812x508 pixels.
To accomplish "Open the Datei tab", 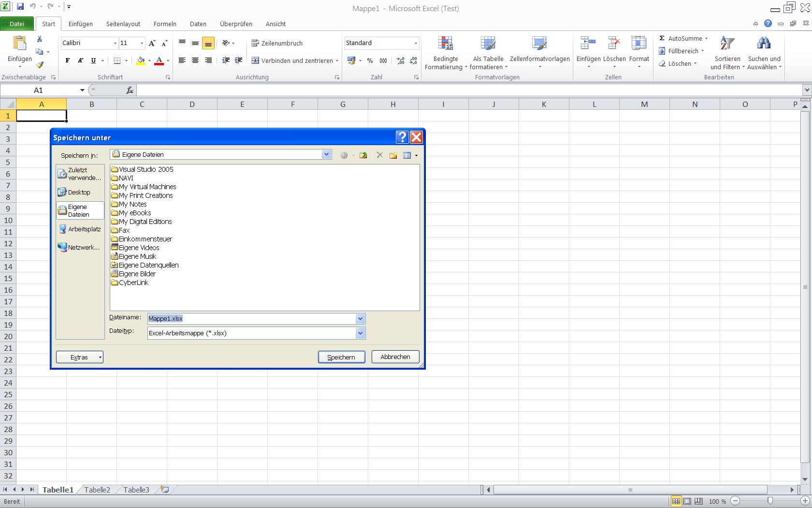I will (x=17, y=24).
